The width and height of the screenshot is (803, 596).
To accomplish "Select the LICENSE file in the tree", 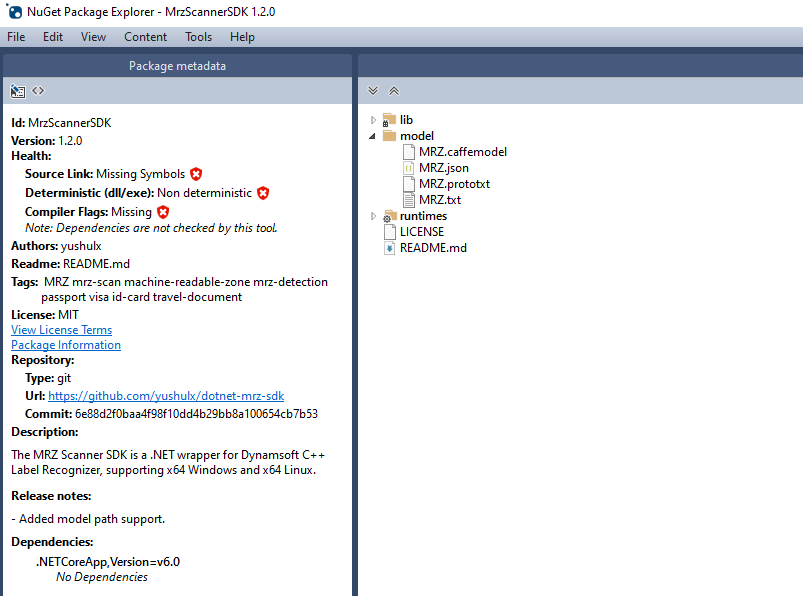I will click(x=421, y=232).
